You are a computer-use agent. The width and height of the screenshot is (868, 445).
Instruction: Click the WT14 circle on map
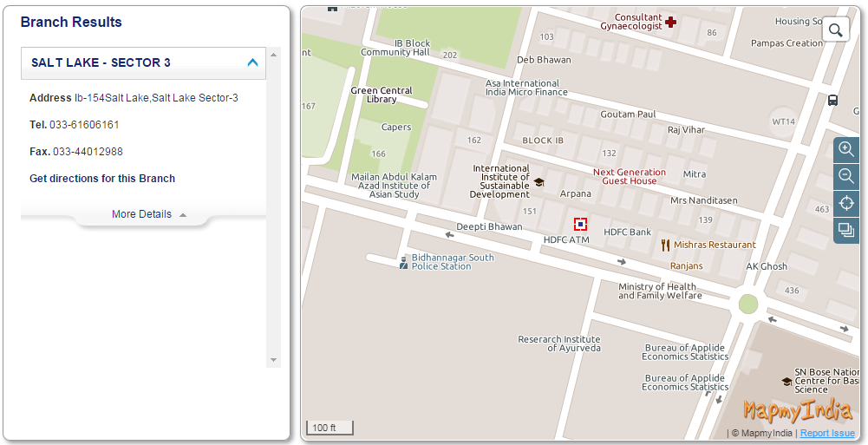tap(783, 121)
